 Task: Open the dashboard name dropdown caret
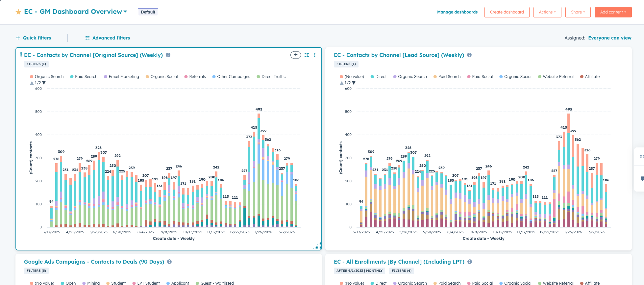tap(125, 12)
